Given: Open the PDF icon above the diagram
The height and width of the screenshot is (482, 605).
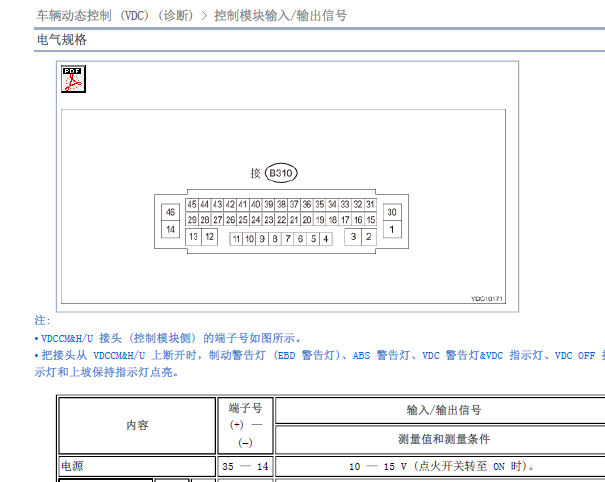Looking at the screenshot, I should coord(73,79).
